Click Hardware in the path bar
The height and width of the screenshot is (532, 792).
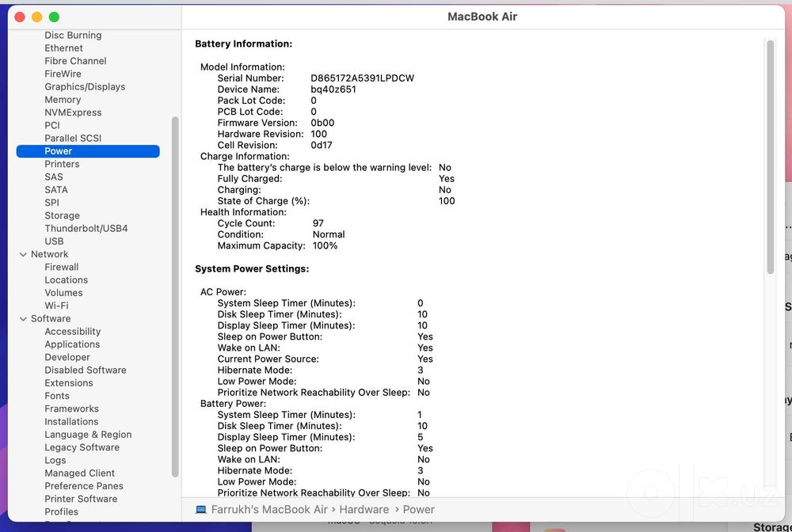click(x=364, y=510)
